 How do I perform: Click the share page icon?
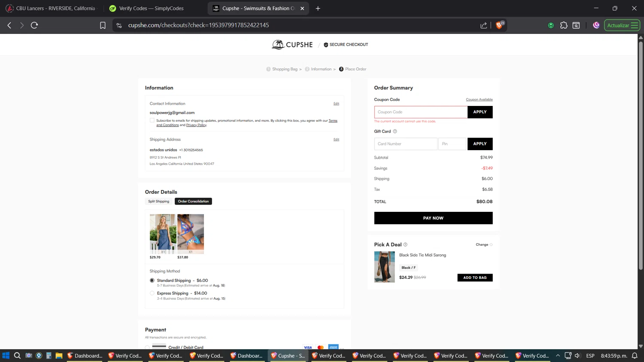point(484,25)
